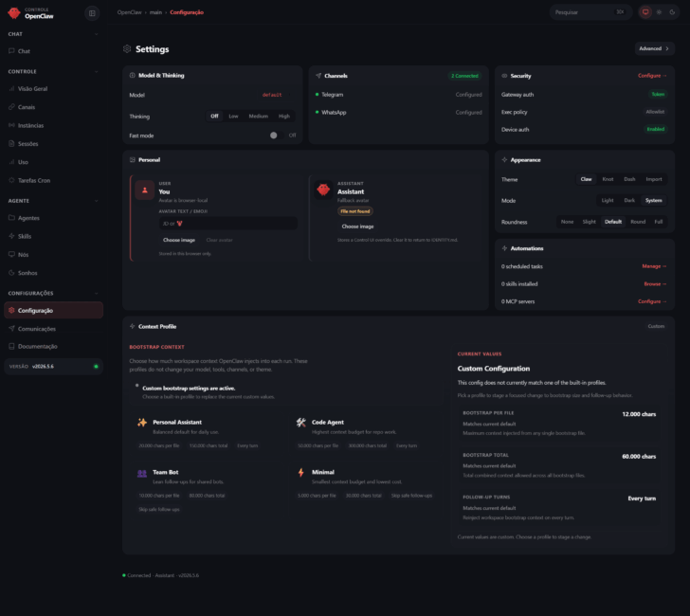
Task: Click the Sonhos moon icon
Action: tap(11, 273)
